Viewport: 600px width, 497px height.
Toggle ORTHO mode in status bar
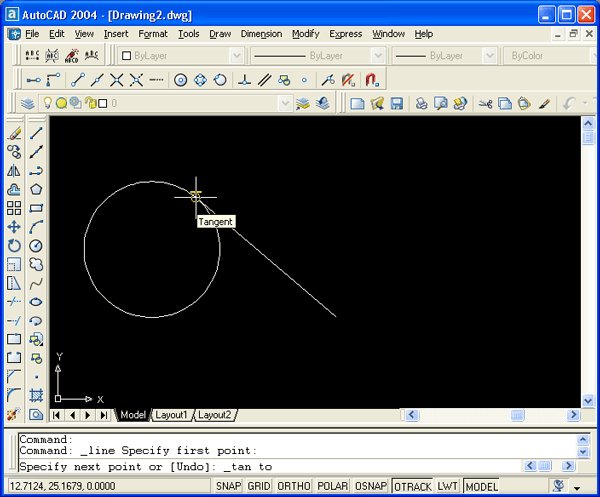(293, 487)
